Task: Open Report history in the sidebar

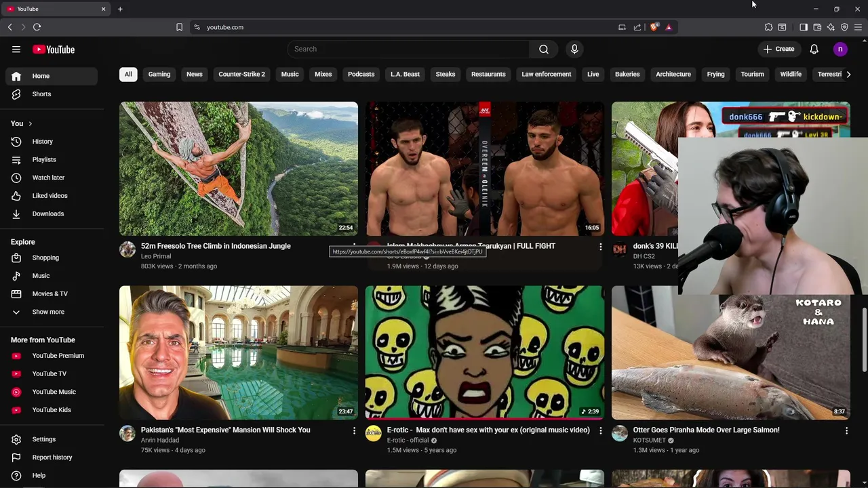Action: tap(52, 457)
